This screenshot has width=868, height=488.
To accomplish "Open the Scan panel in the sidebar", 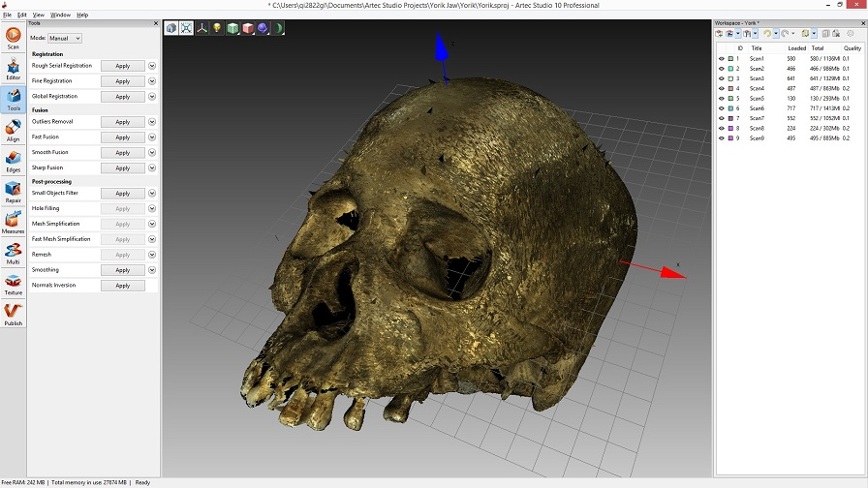I will pos(13,37).
